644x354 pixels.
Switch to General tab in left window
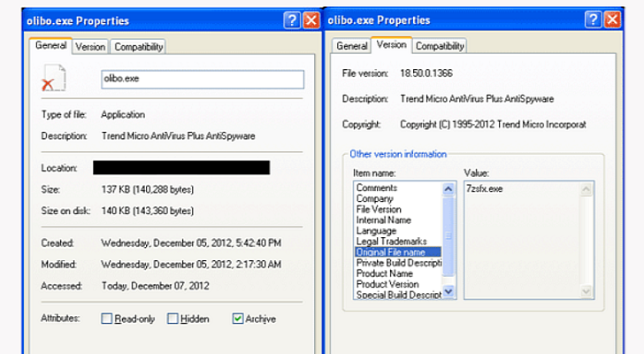click(51, 46)
